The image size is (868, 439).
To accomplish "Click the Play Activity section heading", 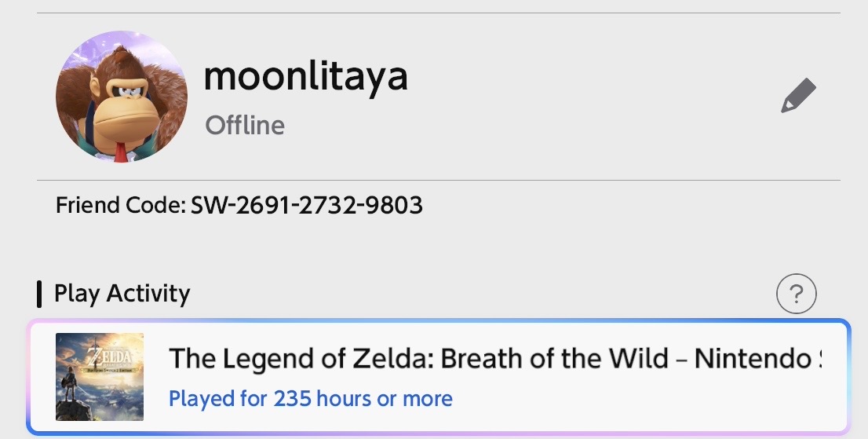I will (122, 294).
